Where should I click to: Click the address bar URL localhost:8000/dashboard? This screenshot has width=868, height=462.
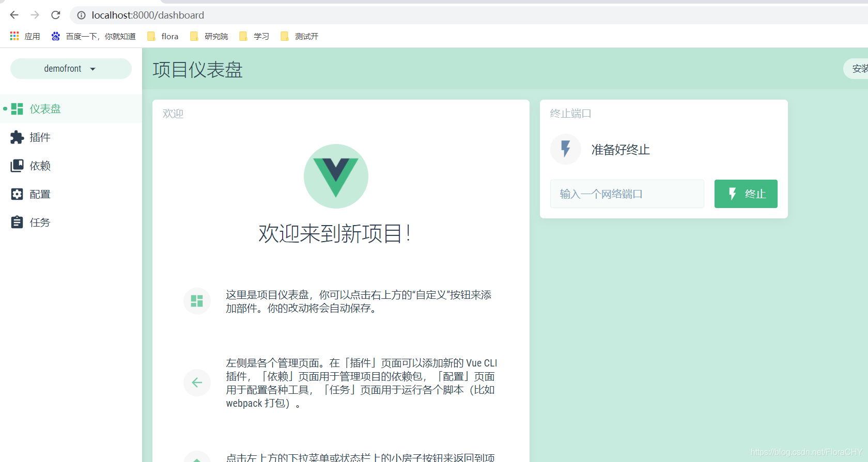pyautogui.click(x=148, y=15)
